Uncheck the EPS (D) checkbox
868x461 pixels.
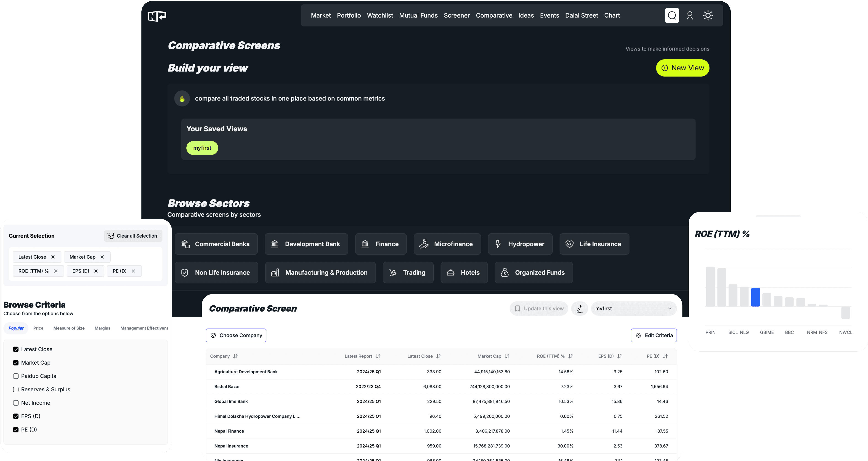[x=16, y=416]
